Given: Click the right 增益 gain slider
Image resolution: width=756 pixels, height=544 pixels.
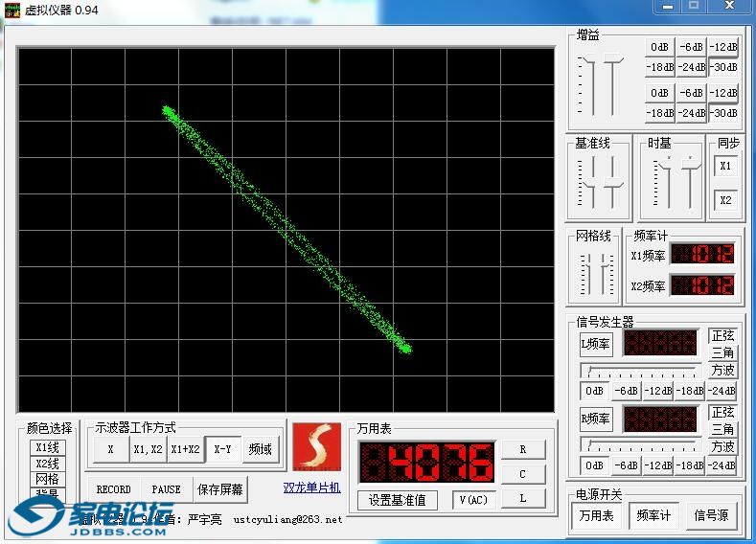Looking at the screenshot, I should point(613,85).
